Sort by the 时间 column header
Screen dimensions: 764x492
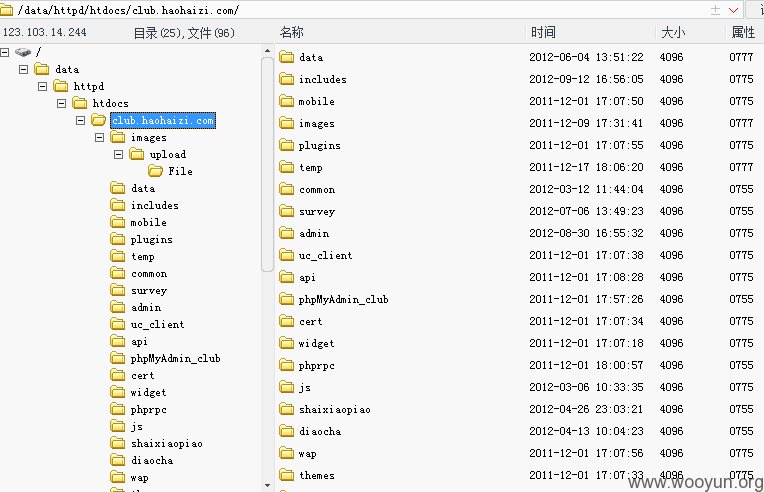pyautogui.click(x=543, y=32)
